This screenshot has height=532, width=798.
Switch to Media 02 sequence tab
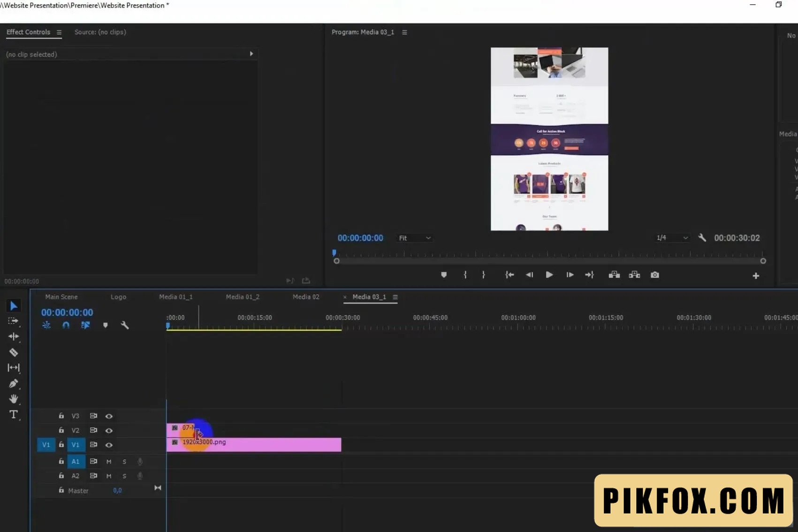point(306,297)
